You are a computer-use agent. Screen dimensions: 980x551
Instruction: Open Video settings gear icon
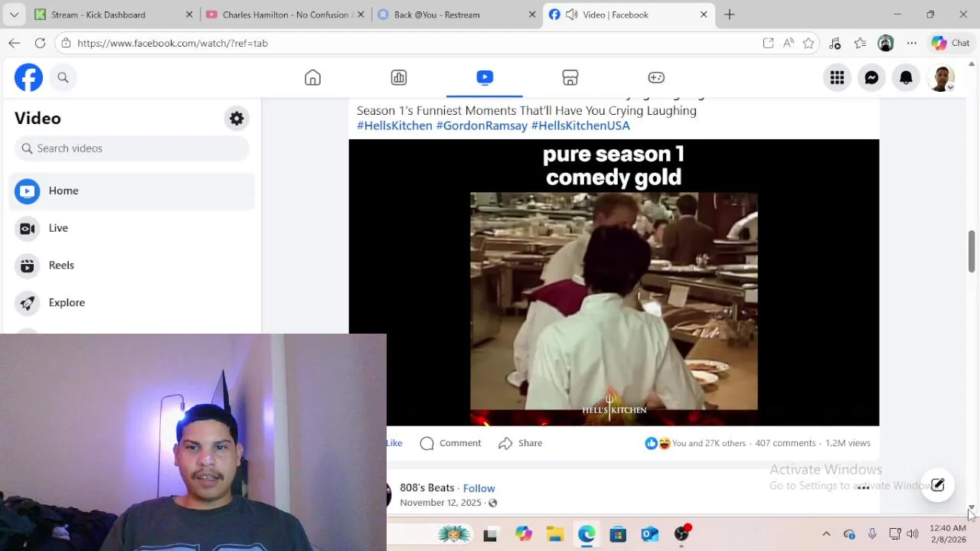tap(237, 119)
